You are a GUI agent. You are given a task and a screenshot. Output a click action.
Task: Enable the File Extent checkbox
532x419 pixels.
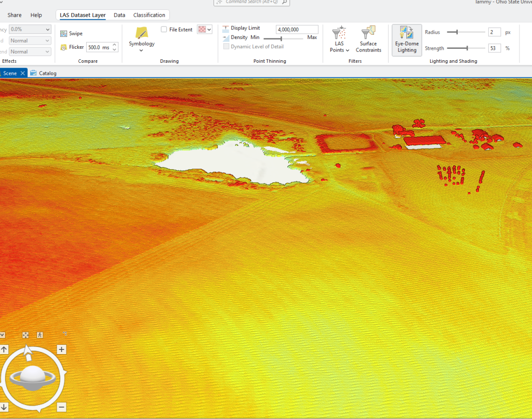[x=165, y=29]
